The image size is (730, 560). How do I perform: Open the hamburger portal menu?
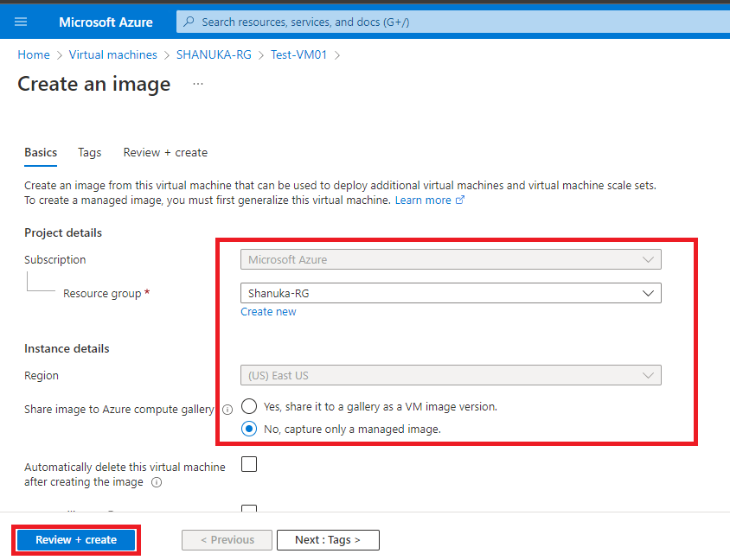pyautogui.click(x=21, y=22)
